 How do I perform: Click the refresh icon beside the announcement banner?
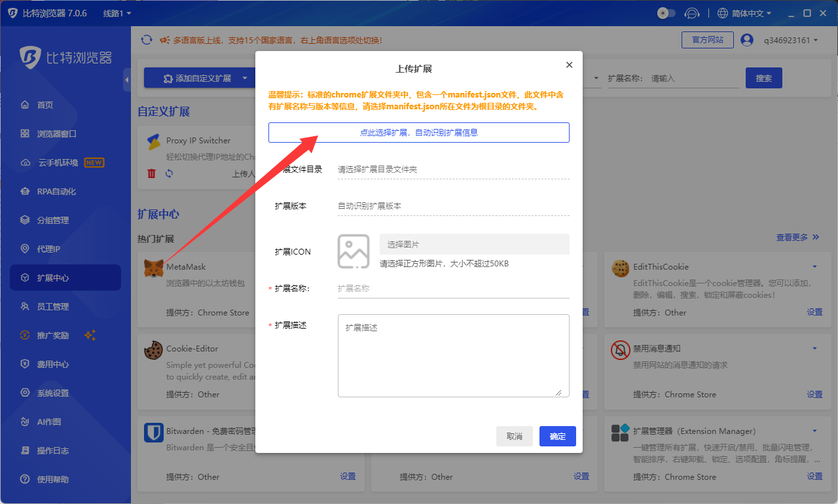[x=147, y=40]
